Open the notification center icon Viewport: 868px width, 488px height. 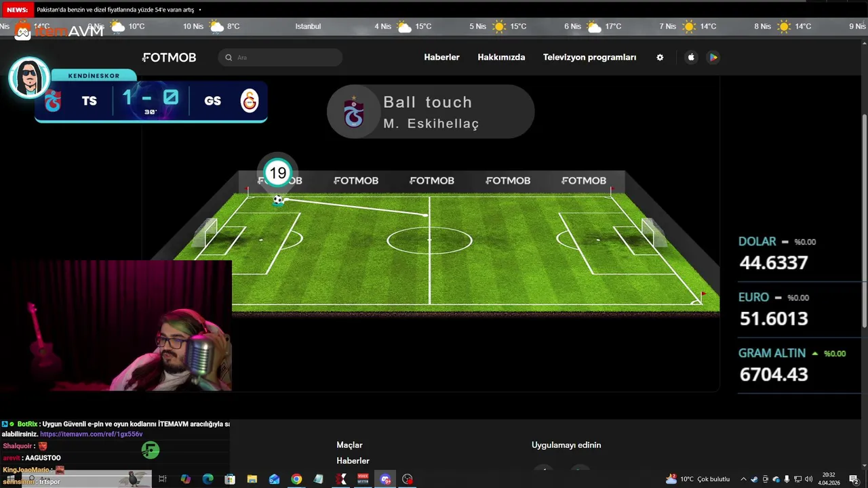click(x=854, y=479)
